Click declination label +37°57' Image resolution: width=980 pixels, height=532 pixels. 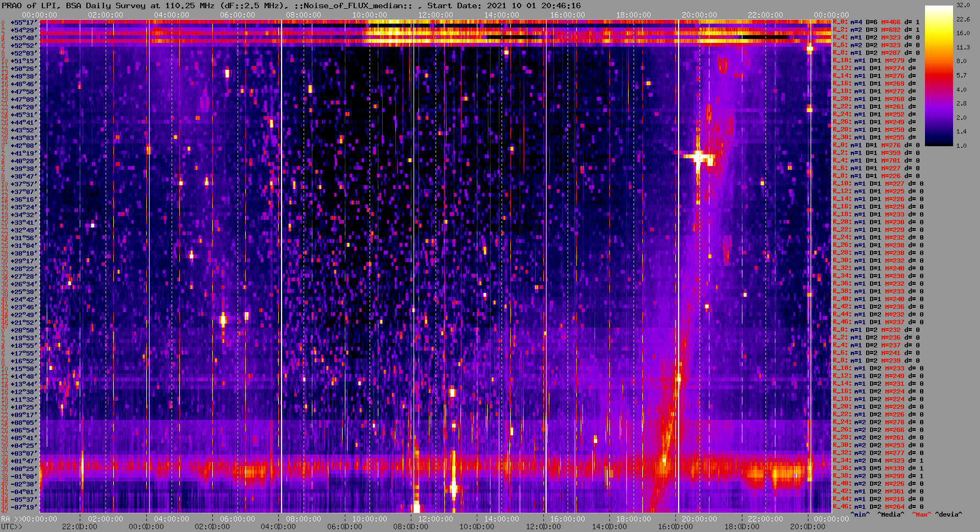point(23,184)
